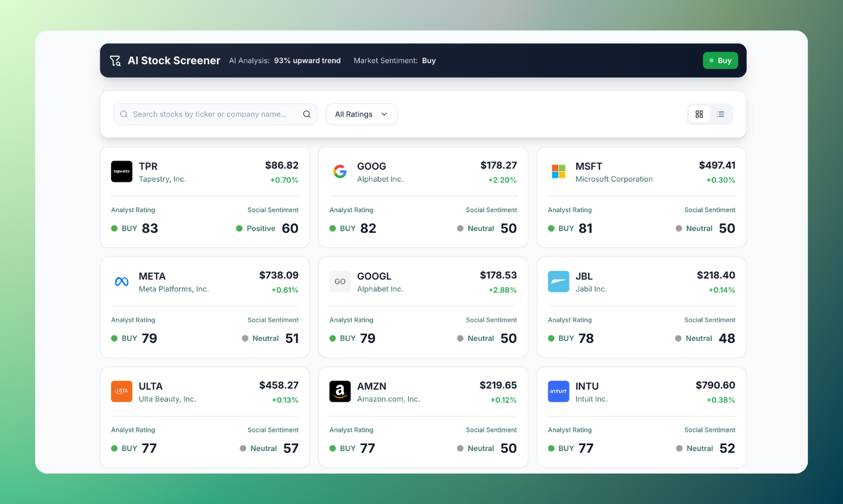Click the green Buy button in header

point(720,60)
